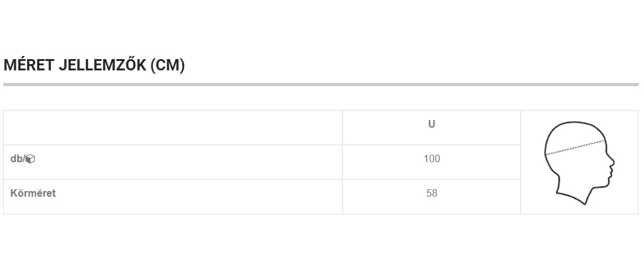
Task: Click the top of the skull outline
Action: click(575, 123)
